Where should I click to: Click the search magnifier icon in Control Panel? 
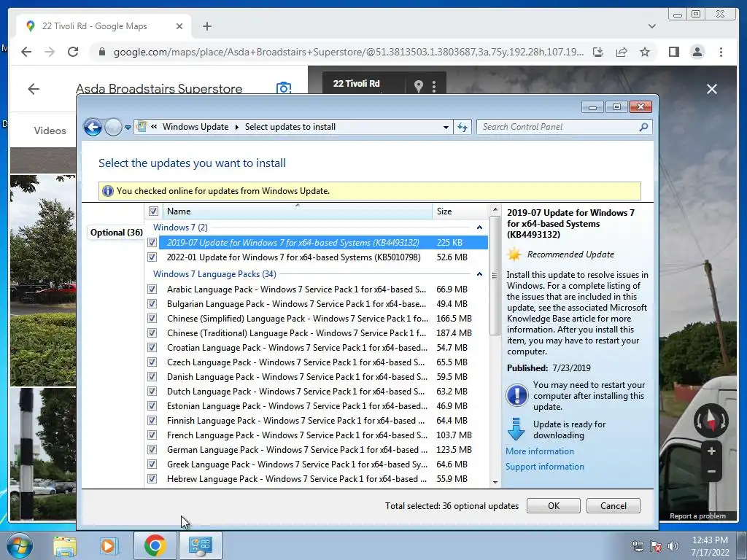643,127
